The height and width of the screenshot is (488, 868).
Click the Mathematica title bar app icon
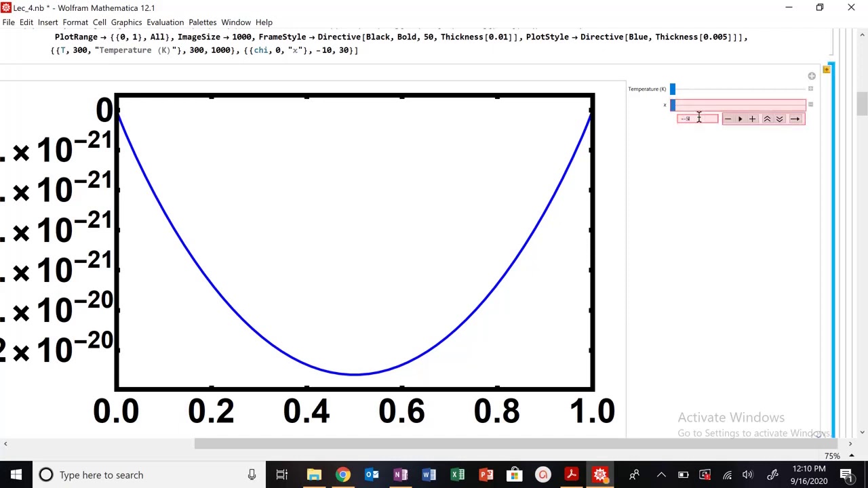[6, 7]
